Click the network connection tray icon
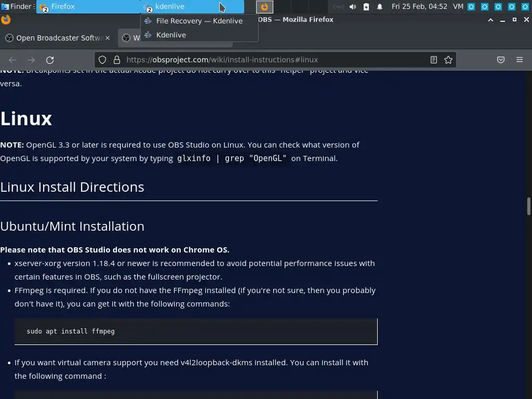This screenshot has height=399, width=532. pyautogui.click(x=339, y=6)
